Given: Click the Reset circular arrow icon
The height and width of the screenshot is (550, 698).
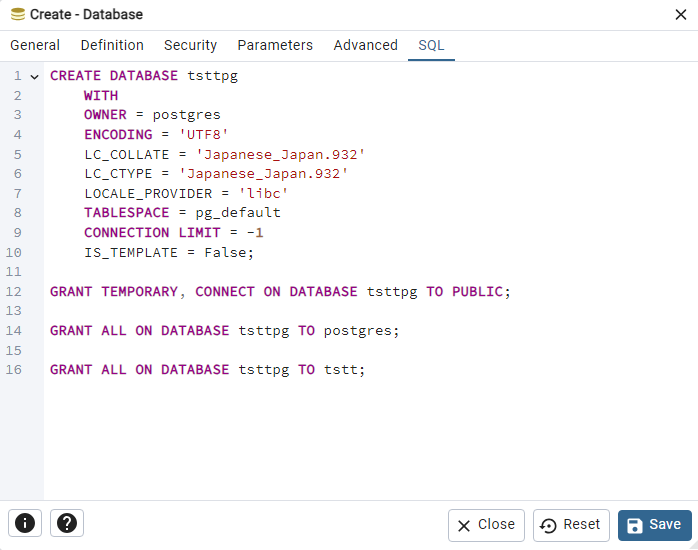Looking at the screenshot, I should (548, 526).
